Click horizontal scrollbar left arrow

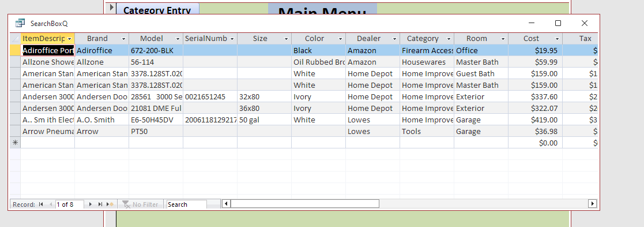226,203
